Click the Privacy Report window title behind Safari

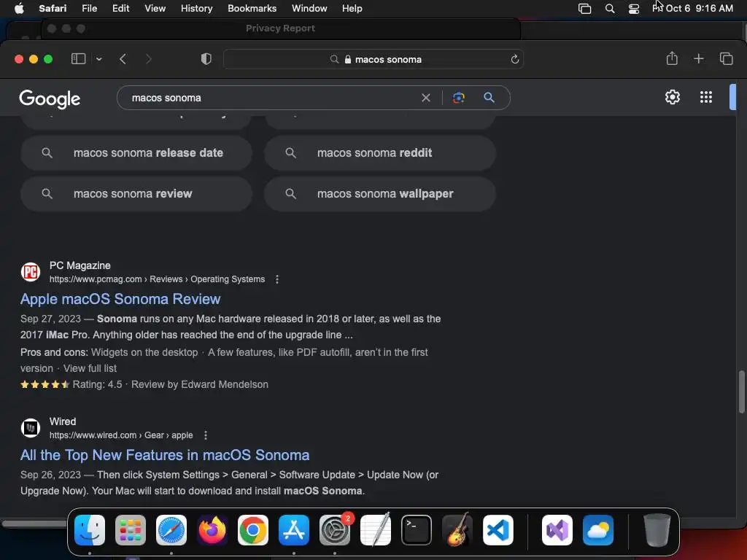pyautogui.click(x=280, y=28)
